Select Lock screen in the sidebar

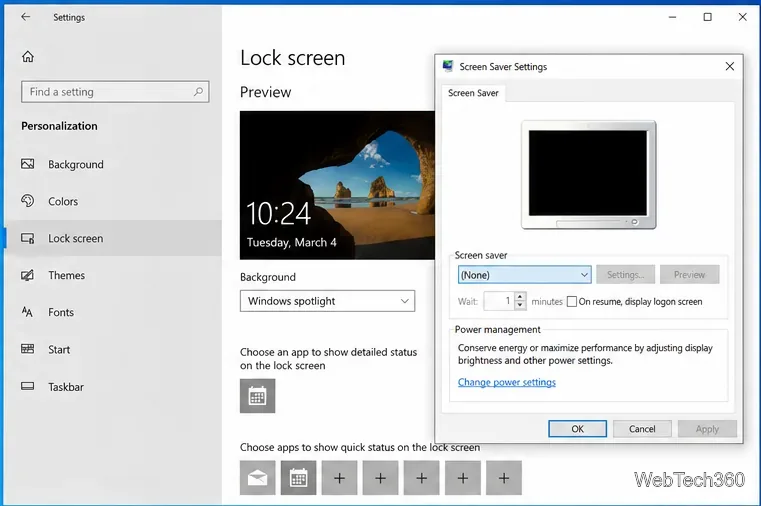(x=114, y=238)
